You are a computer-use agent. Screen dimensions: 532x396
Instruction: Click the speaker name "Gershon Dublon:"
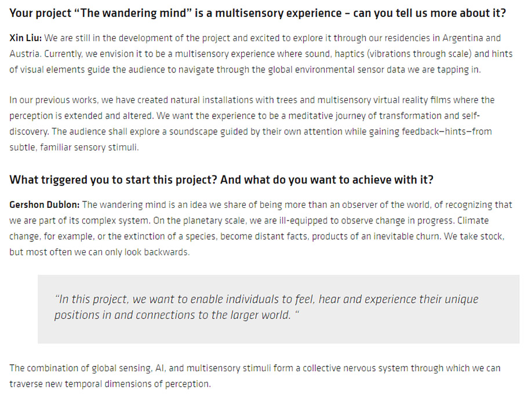point(45,205)
